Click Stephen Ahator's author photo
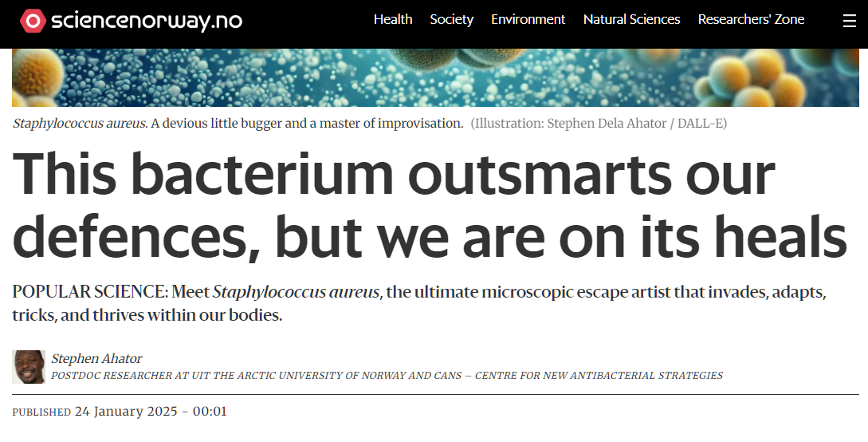The image size is (868, 442). pyautogui.click(x=29, y=367)
